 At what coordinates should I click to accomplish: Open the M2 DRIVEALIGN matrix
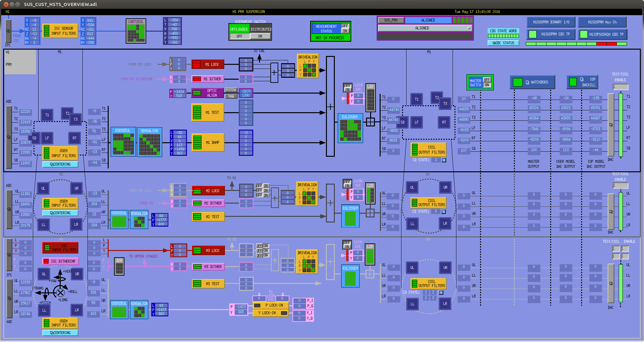point(307,193)
